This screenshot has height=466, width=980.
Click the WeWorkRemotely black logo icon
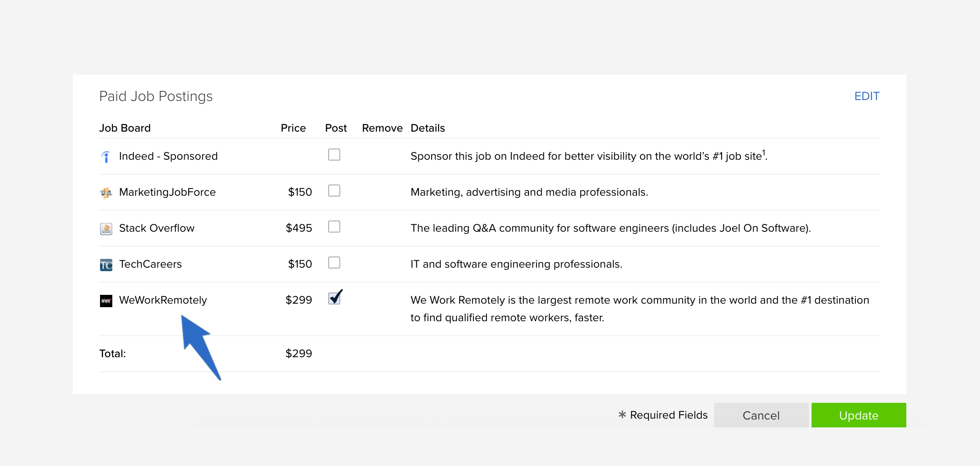click(106, 301)
